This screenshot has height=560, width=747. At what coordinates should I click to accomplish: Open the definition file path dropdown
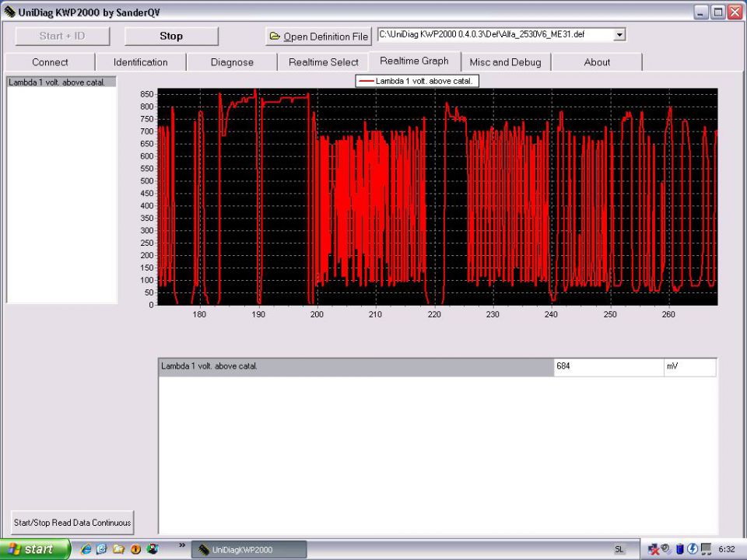coord(619,35)
